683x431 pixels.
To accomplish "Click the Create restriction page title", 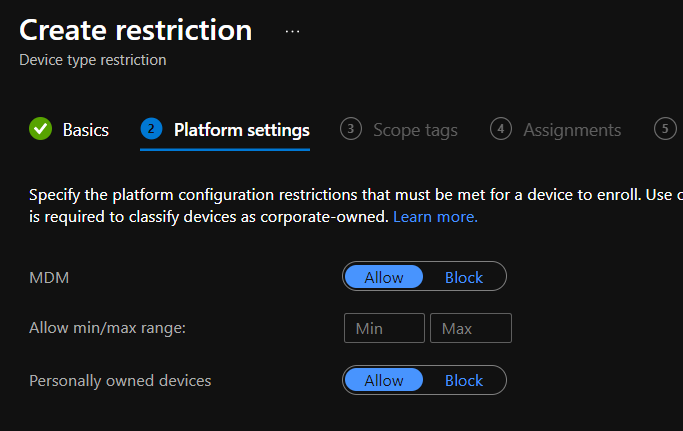I will 135,30.
